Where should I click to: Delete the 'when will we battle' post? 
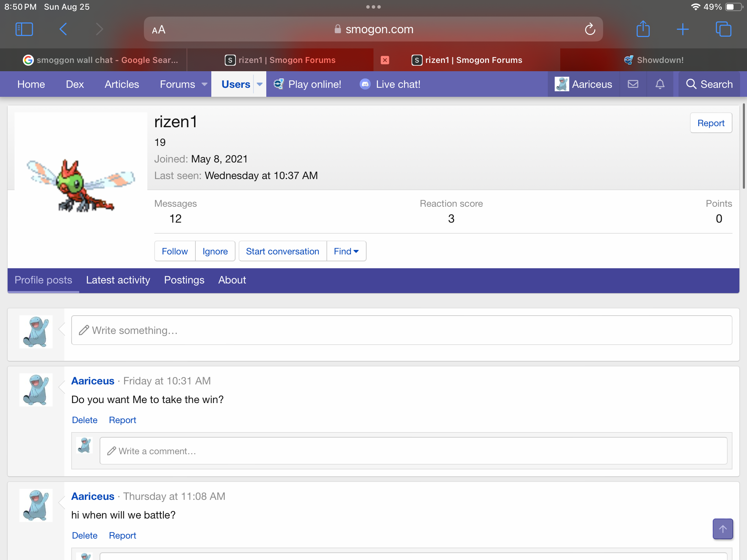85,535
